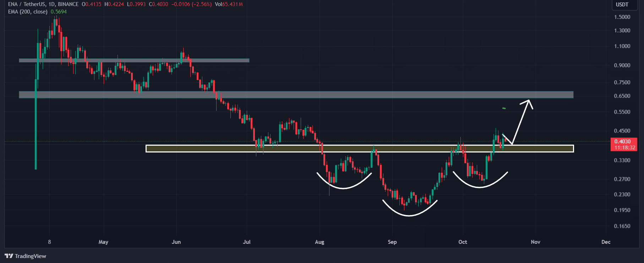Click the 0.9000 price axis label
This screenshot has width=644, height=263.
[622, 65]
